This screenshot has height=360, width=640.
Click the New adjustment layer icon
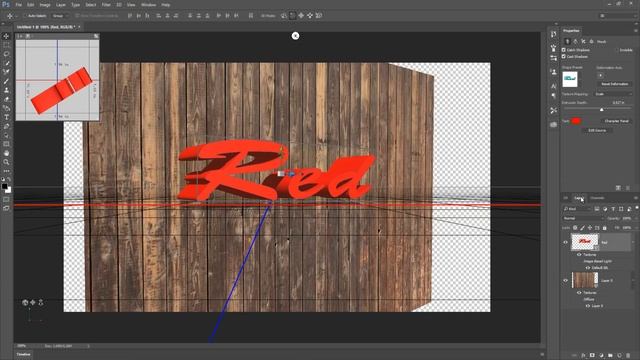(601, 356)
